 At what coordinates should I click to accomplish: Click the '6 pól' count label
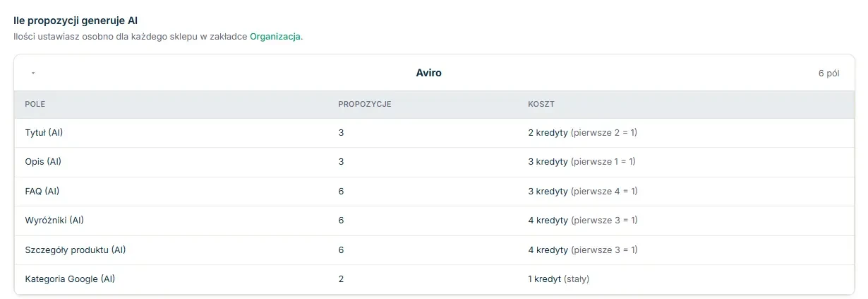coord(828,74)
